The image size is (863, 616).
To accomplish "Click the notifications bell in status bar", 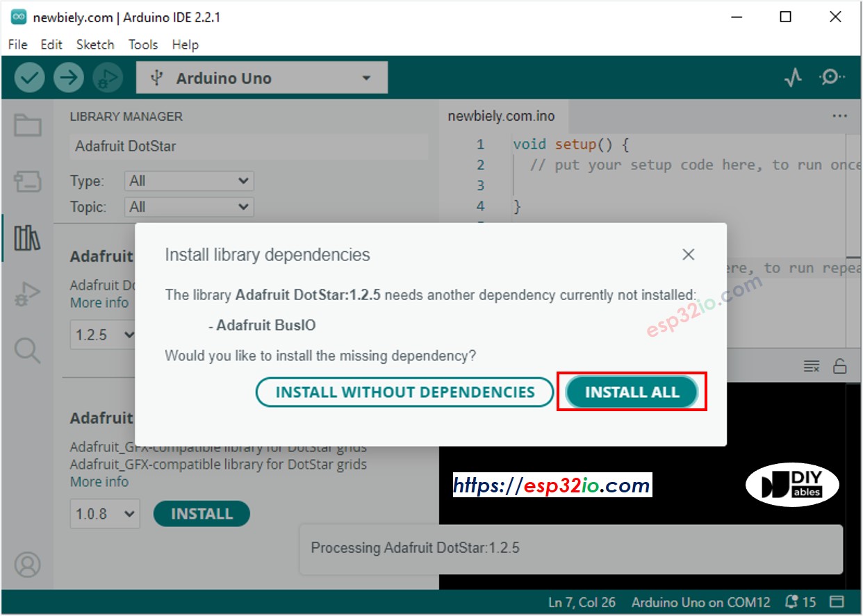I will (x=791, y=602).
